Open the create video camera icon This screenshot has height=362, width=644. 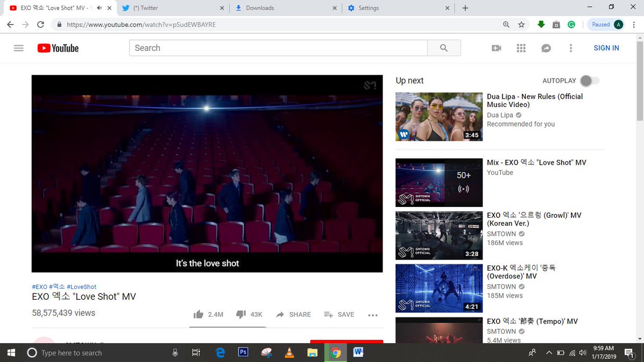(496, 48)
